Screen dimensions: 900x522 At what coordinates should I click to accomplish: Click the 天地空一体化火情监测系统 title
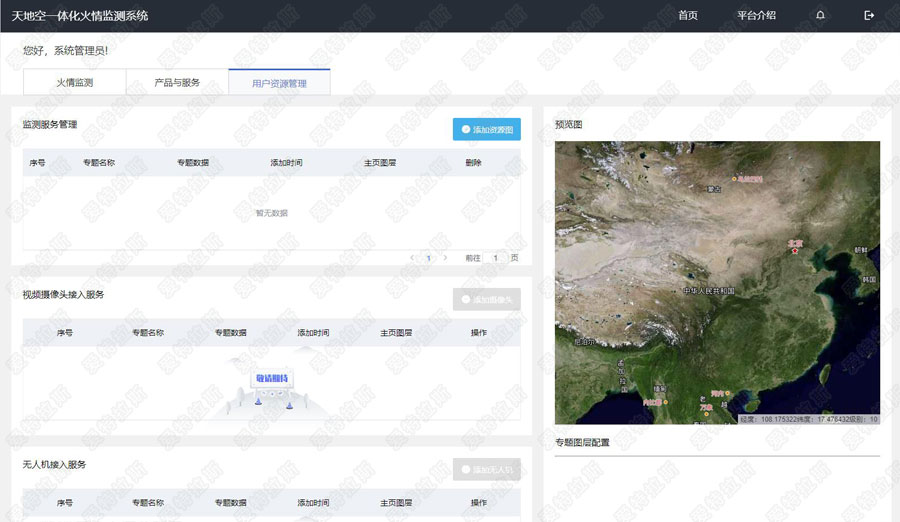(x=80, y=16)
